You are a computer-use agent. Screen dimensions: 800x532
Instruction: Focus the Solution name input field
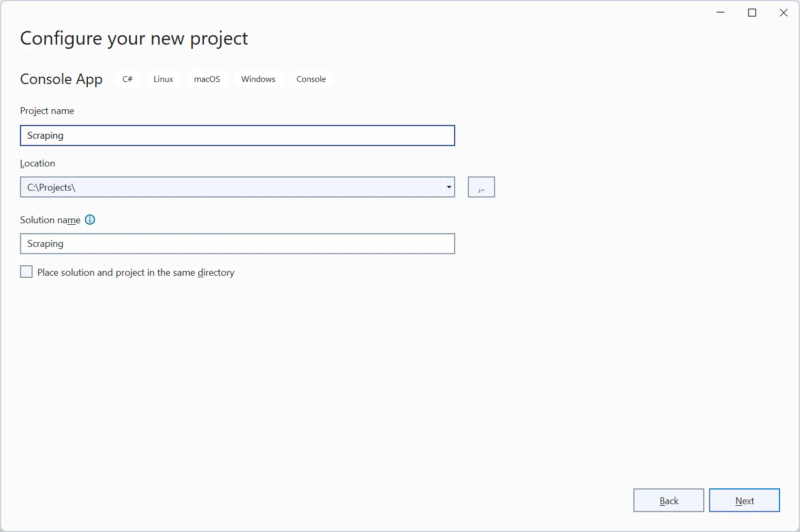237,244
